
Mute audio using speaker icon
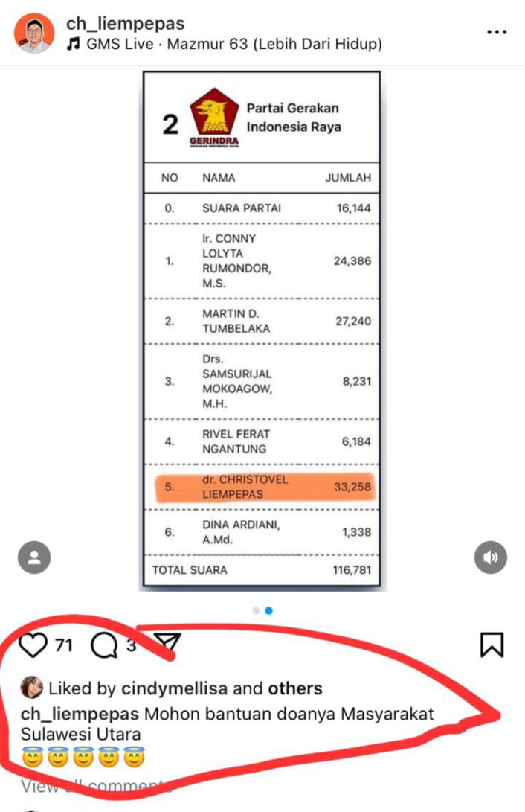click(x=490, y=557)
